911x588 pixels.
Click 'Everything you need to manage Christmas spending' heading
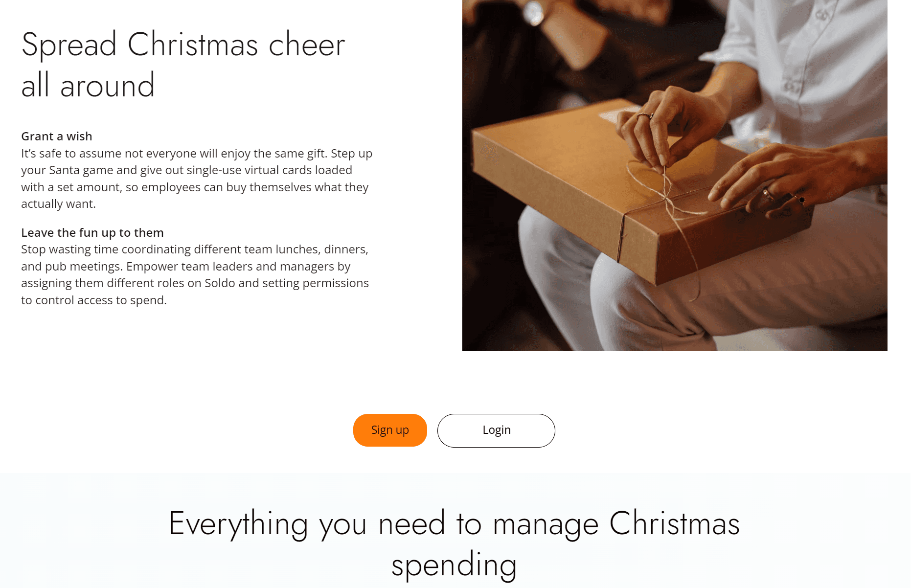(454, 544)
